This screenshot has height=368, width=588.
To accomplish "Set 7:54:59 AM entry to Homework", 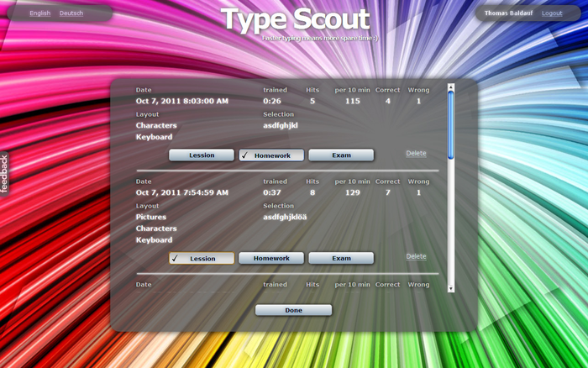I will 271,259.
